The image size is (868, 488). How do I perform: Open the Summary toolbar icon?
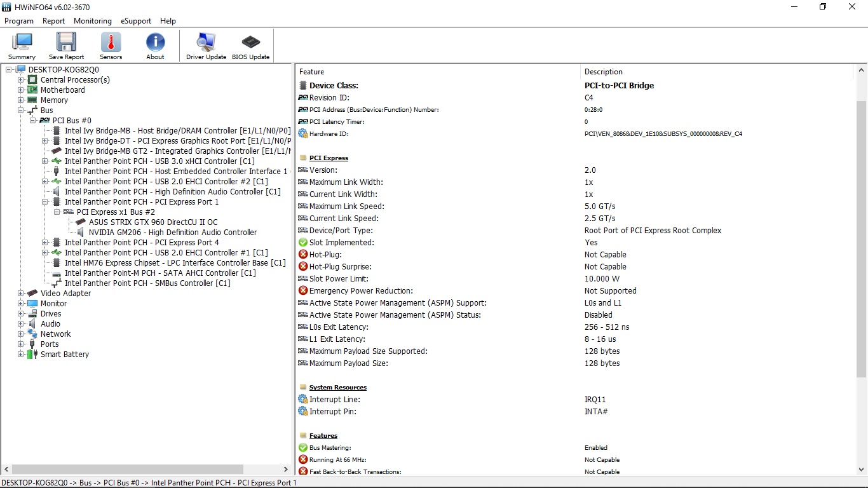click(x=22, y=42)
